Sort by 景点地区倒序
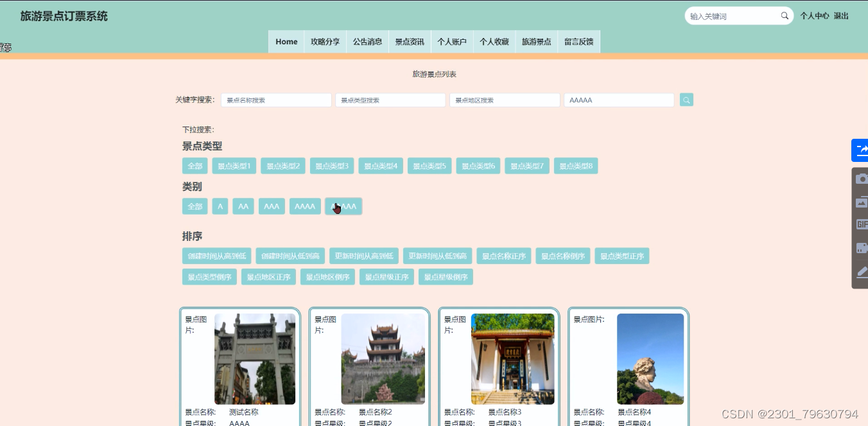The width and height of the screenshot is (868, 426). [328, 277]
